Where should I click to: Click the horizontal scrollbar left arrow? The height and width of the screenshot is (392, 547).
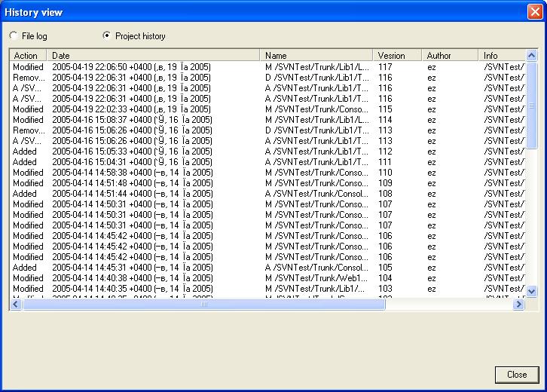click(x=15, y=305)
